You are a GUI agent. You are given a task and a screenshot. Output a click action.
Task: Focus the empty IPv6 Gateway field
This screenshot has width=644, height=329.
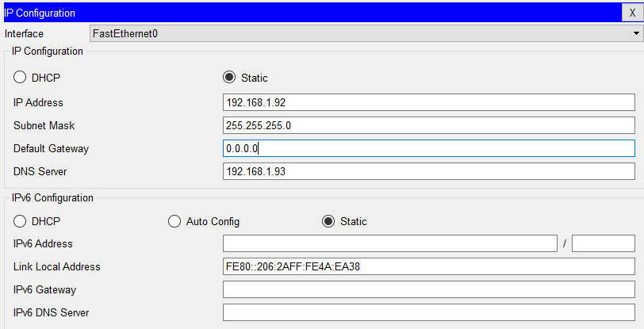coord(429,289)
